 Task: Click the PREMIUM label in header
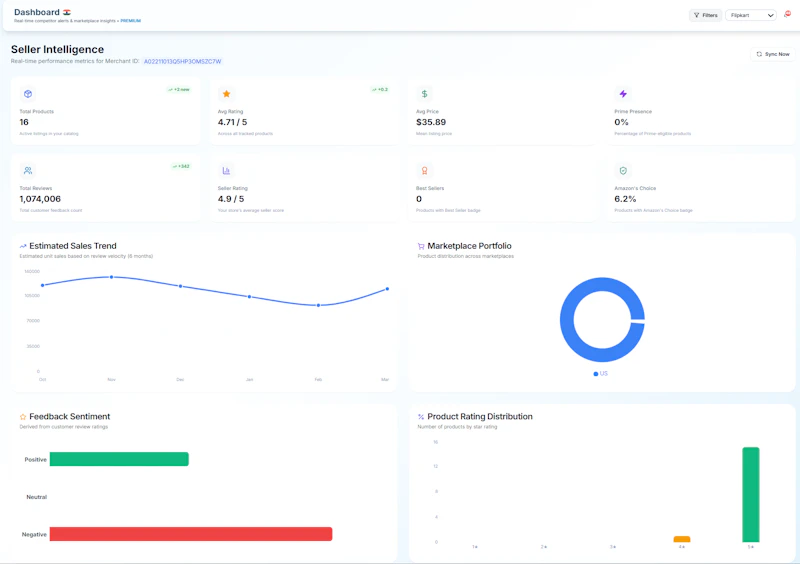click(x=131, y=21)
